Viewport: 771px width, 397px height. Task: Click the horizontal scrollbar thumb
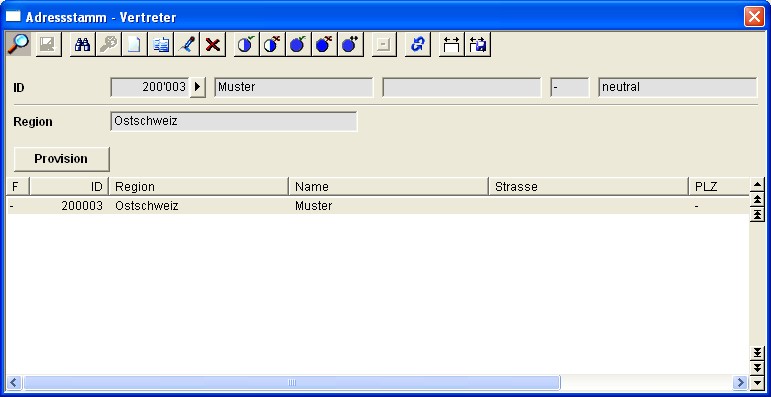pos(292,382)
